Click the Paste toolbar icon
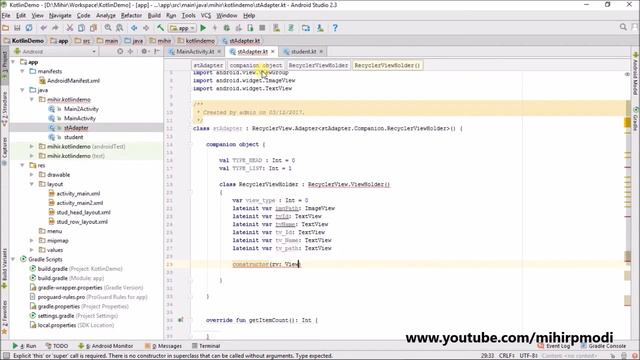640x360 pixels. [x=93, y=28]
